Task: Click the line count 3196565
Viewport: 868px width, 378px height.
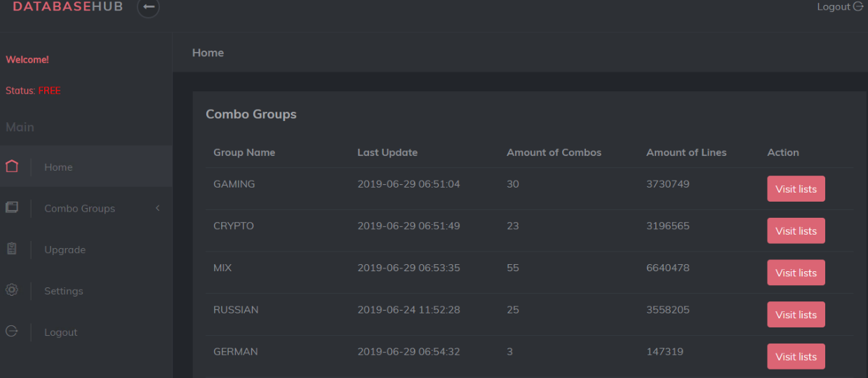Action: pyautogui.click(x=668, y=226)
